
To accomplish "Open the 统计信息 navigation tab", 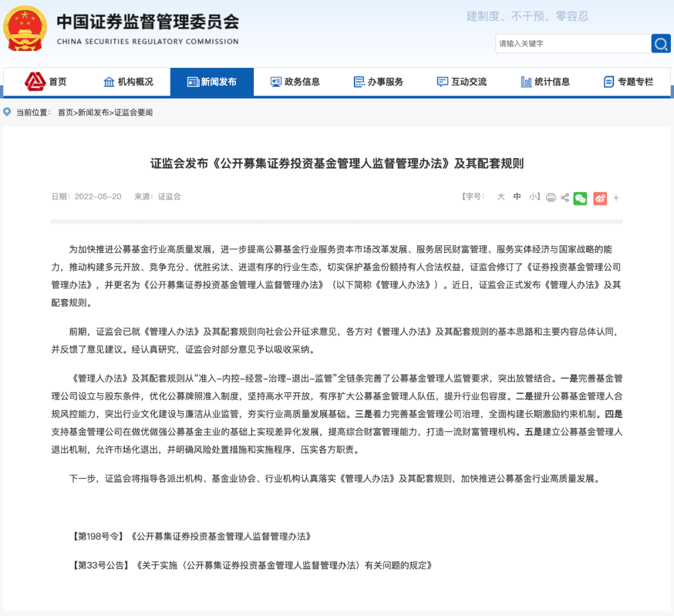I will pos(545,82).
